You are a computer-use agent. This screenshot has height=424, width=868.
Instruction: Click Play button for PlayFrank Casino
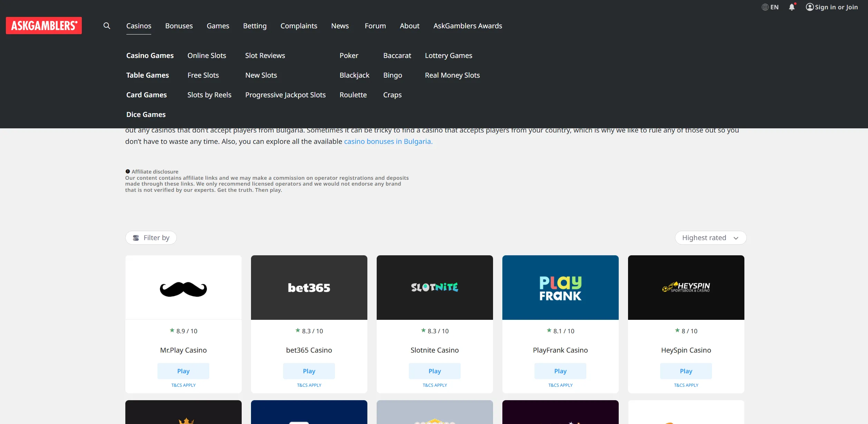coord(560,371)
